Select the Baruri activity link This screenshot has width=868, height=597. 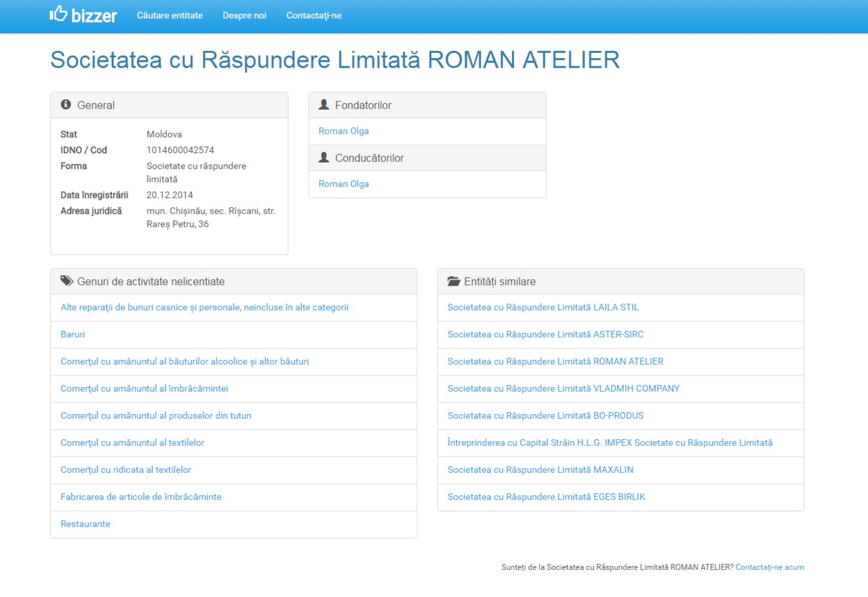click(73, 334)
